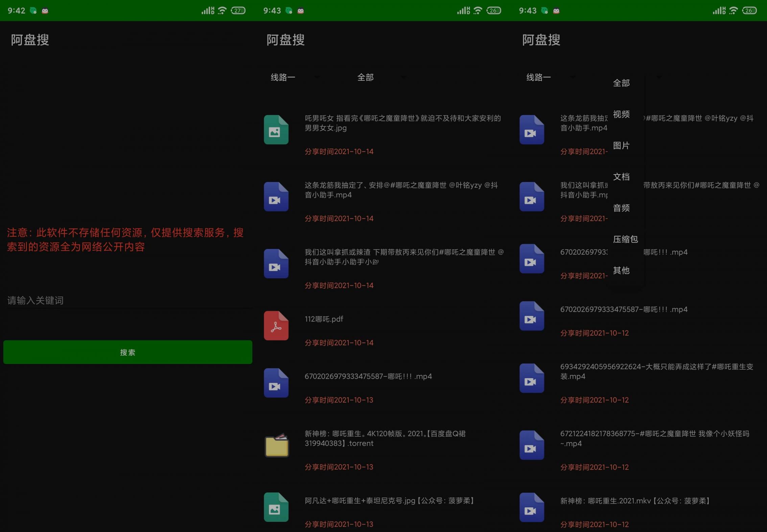Select the video icon for 6721224182178368775 mp4
Screen dimensions: 767x532
(532, 445)
